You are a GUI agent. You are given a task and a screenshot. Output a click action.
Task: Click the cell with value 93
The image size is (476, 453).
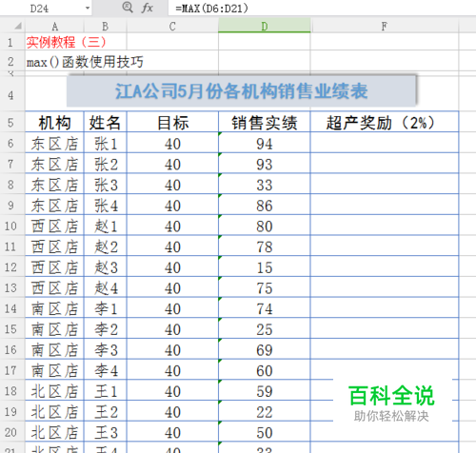pyautogui.click(x=265, y=164)
